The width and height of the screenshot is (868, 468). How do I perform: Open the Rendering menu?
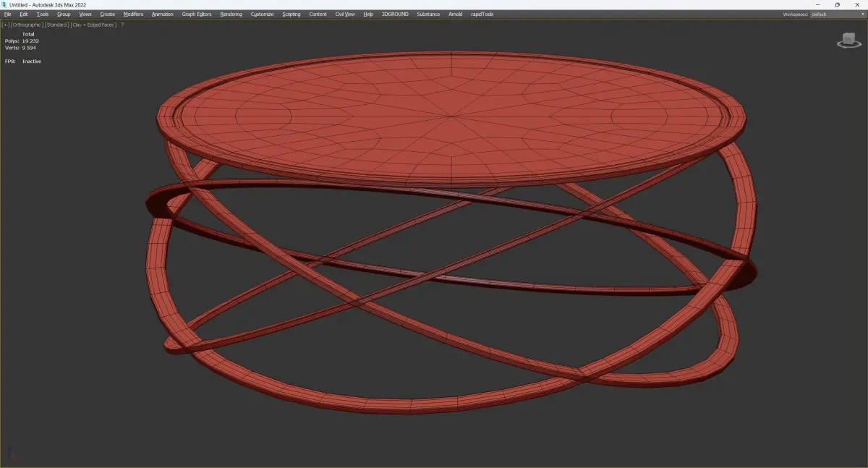coord(231,14)
